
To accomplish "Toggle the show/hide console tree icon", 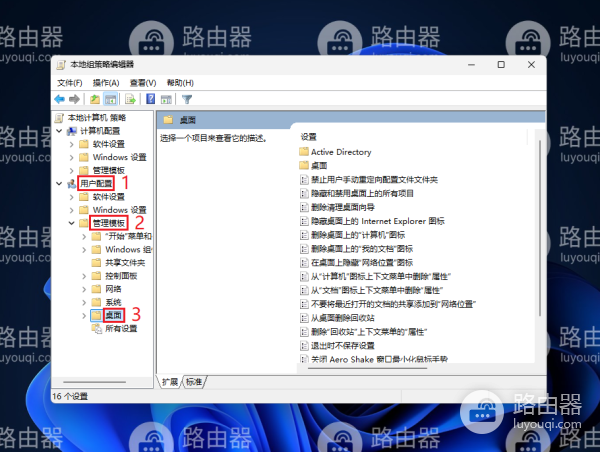I will point(110,100).
